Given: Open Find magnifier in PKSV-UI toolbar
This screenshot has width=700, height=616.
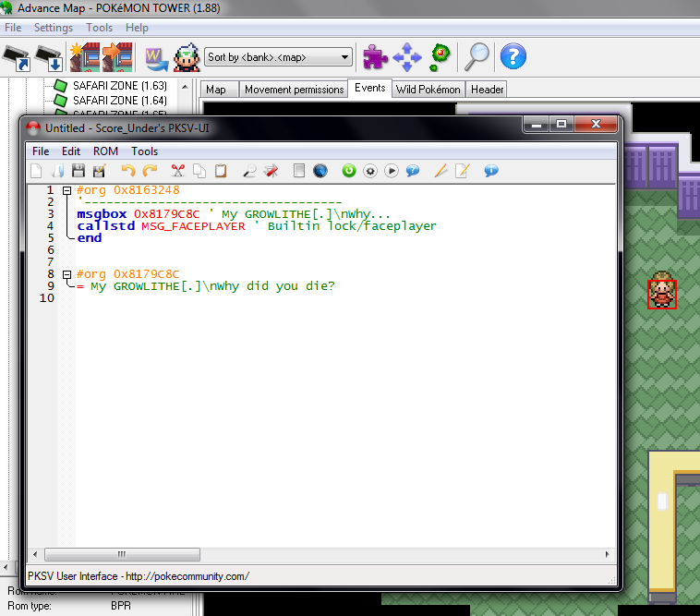Looking at the screenshot, I should (249, 171).
